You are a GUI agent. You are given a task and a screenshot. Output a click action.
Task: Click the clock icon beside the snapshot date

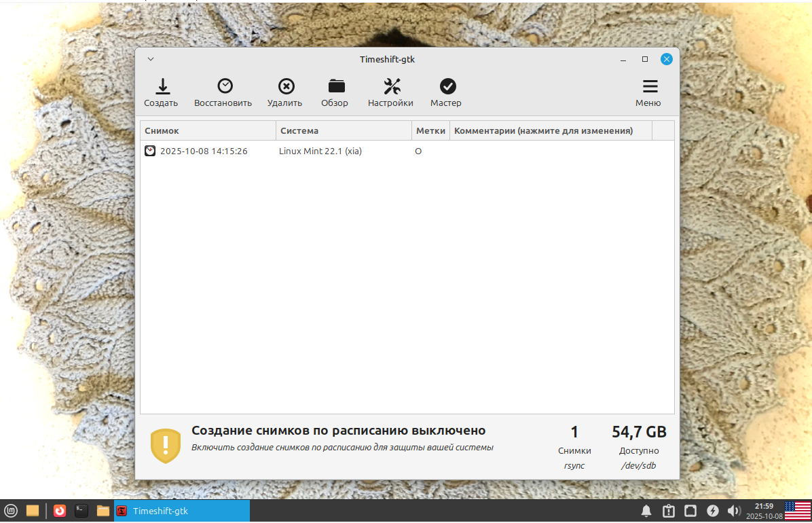point(150,151)
